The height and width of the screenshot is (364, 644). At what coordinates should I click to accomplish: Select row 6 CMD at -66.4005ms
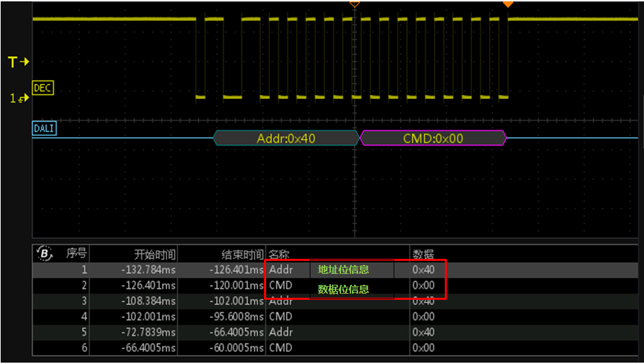tap(335, 348)
